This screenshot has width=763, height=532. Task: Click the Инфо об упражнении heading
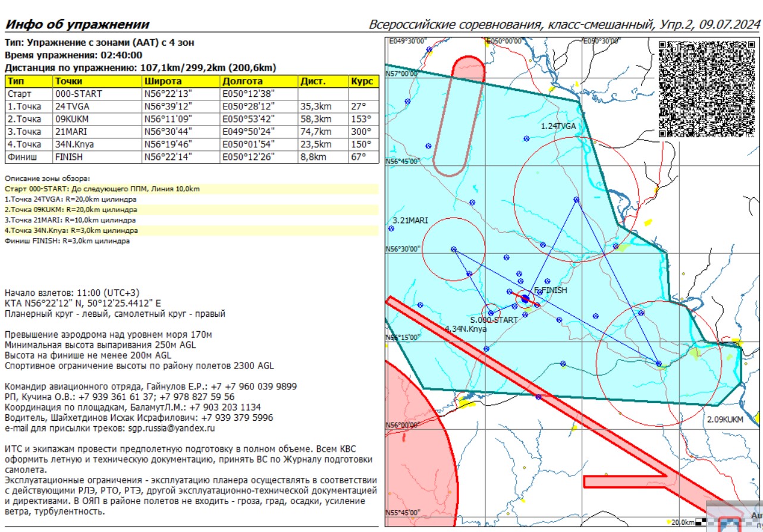tap(77, 25)
